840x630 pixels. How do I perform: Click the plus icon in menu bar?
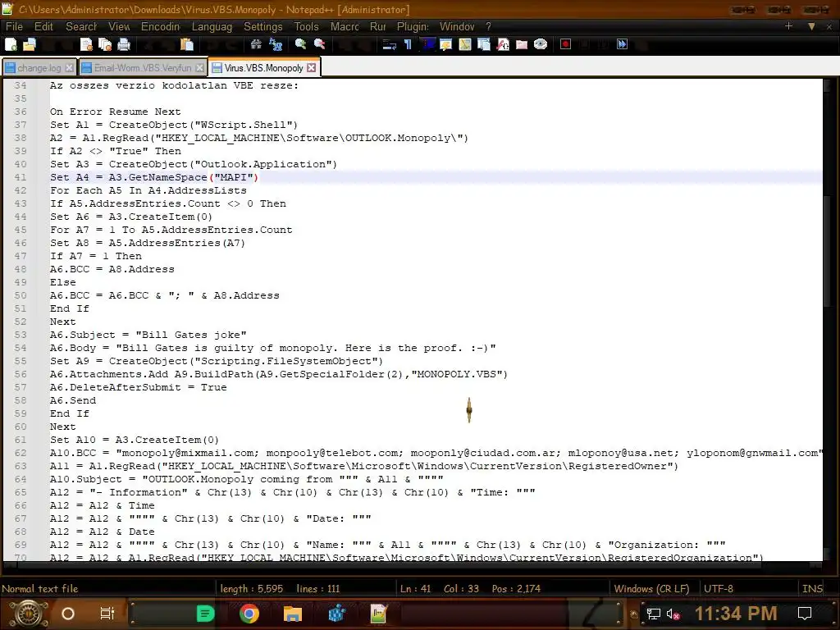click(x=788, y=25)
